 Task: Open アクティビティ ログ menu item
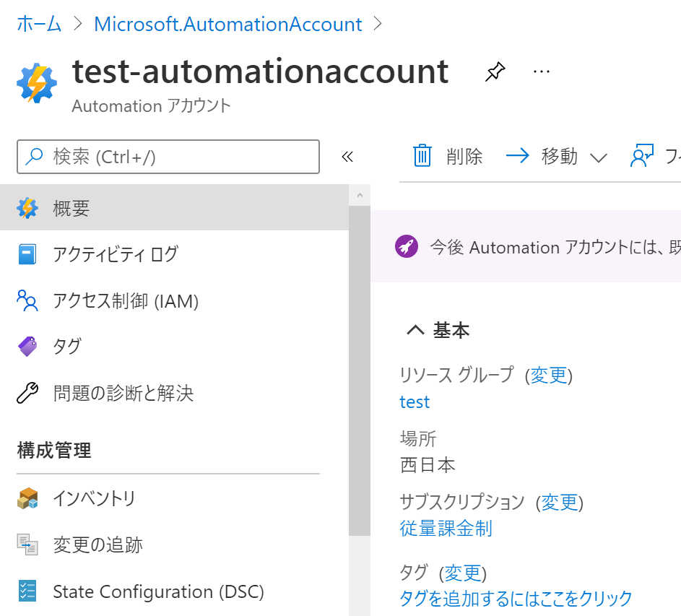pos(174,254)
